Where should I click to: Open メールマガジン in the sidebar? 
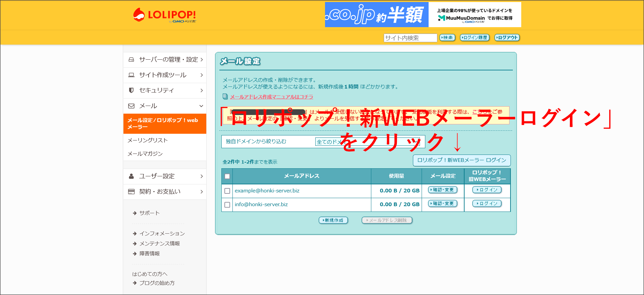(145, 154)
